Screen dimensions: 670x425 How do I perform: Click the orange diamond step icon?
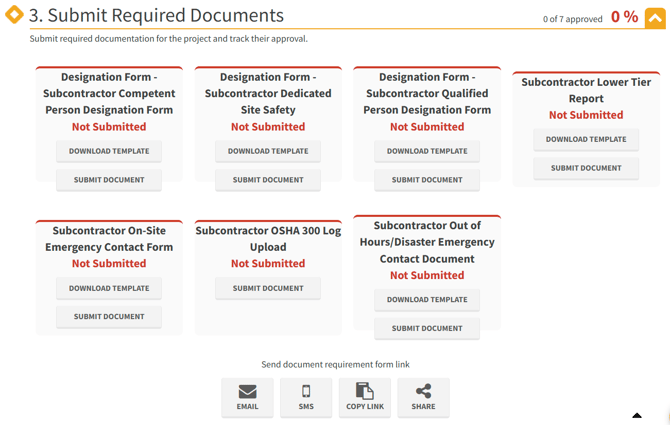tap(14, 15)
